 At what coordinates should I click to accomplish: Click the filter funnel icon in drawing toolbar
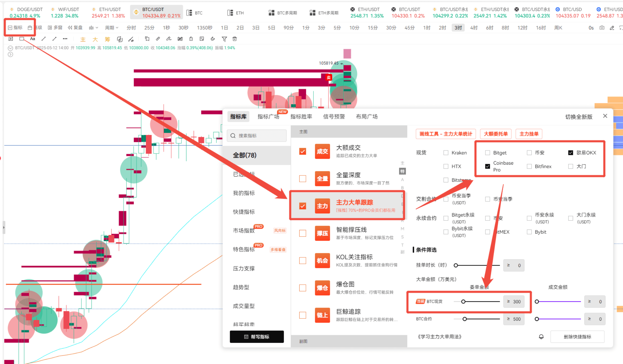pyautogui.click(x=224, y=39)
